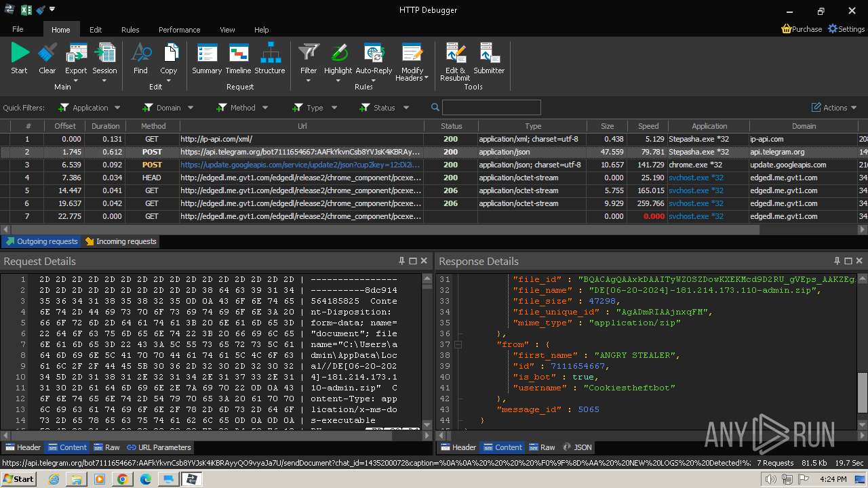This screenshot has height=488, width=868.
Task: Click the Highlight rules icon
Action: tap(338, 53)
